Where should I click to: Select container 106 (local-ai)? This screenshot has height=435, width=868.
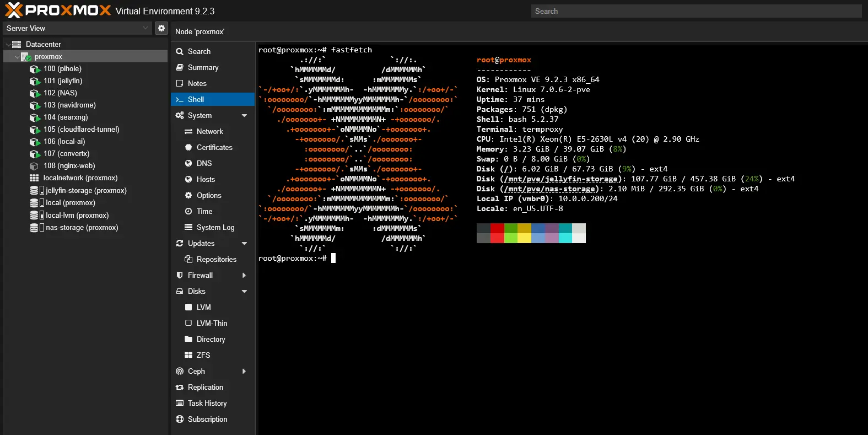(85, 141)
